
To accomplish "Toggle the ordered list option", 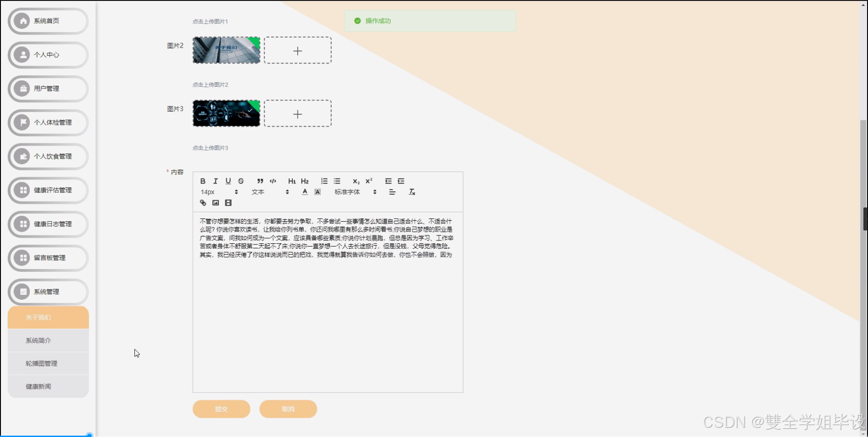I will (x=324, y=181).
